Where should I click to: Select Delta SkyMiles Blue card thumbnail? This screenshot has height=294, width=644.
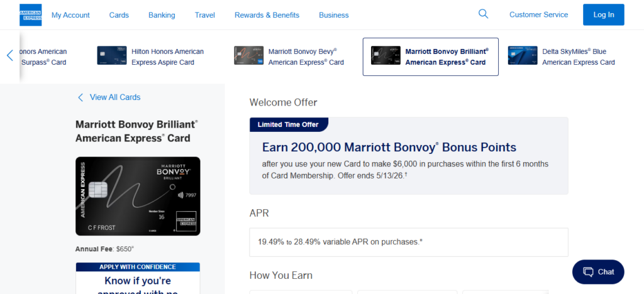(x=523, y=55)
